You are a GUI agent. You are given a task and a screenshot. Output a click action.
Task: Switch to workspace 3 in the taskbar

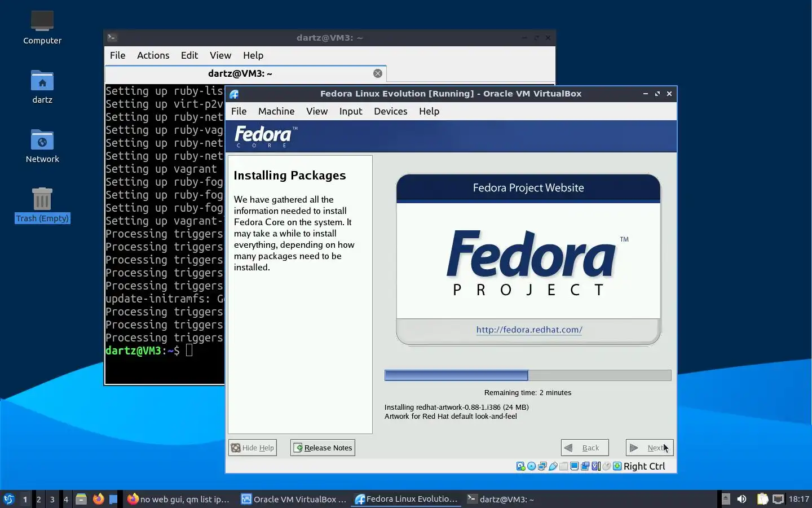coord(52,499)
